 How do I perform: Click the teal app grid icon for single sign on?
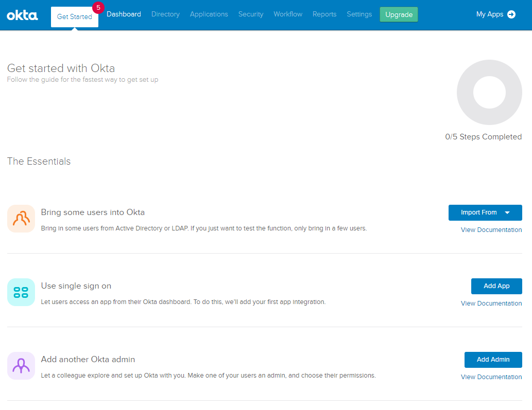coord(21,292)
